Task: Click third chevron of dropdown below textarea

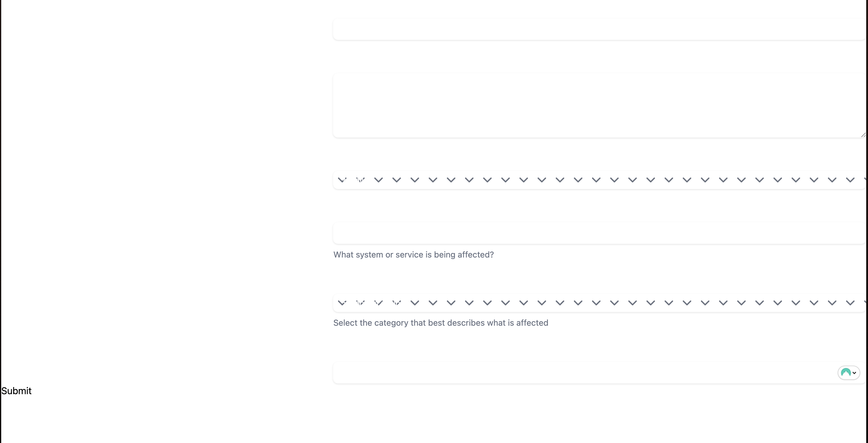Action: point(378,180)
